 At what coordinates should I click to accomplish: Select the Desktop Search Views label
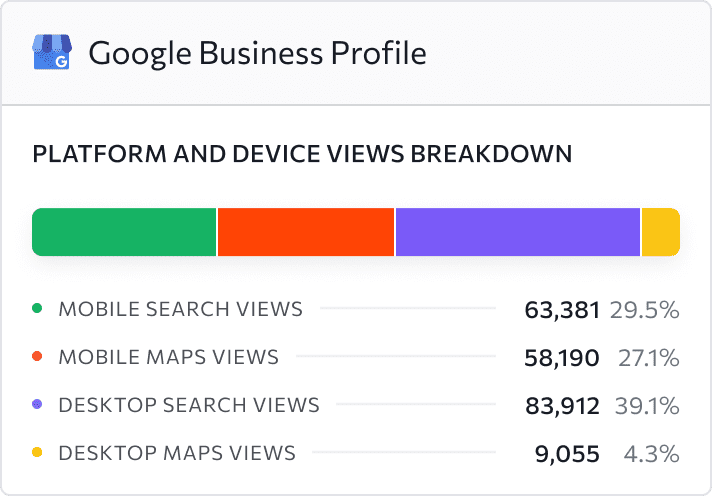(189, 405)
